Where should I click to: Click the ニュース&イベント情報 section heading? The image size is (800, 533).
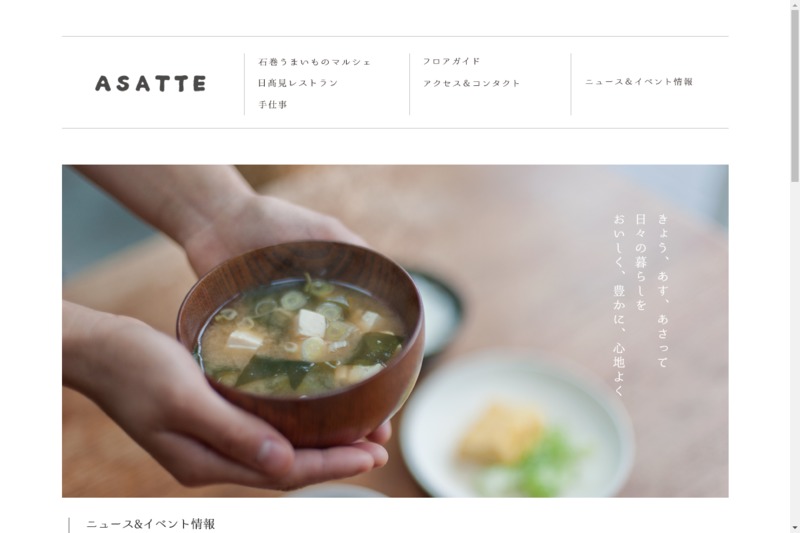[151, 524]
